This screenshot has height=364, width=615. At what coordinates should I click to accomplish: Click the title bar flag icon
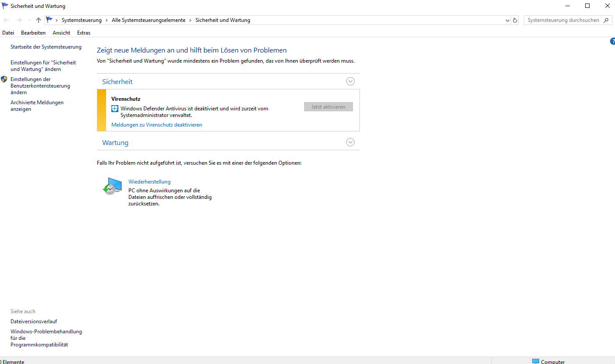point(5,6)
